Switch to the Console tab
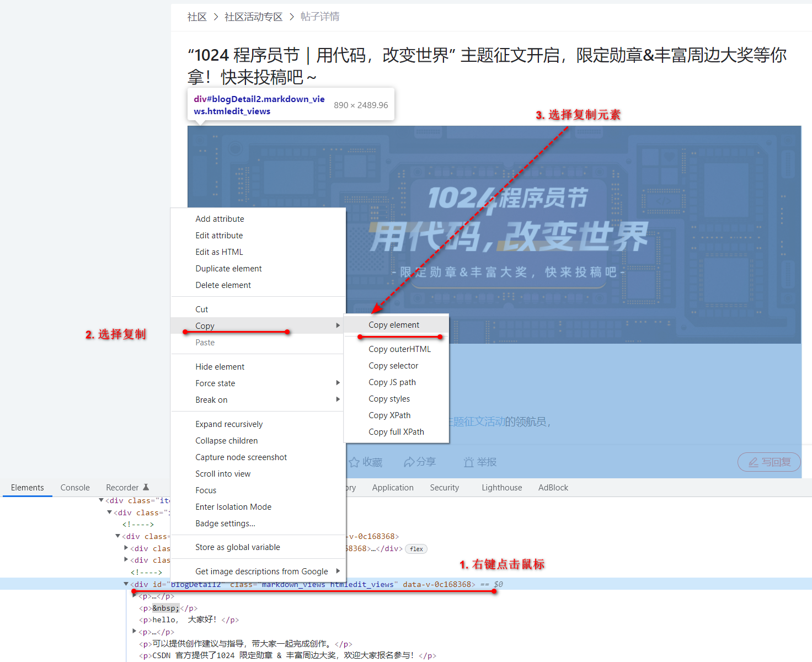This screenshot has width=812, height=662. (74, 487)
